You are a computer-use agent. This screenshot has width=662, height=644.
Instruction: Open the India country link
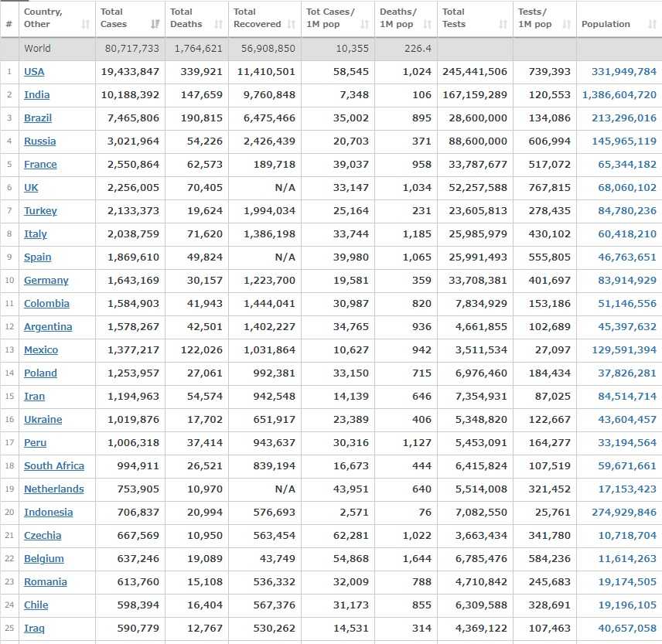click(x=36, y=94)
